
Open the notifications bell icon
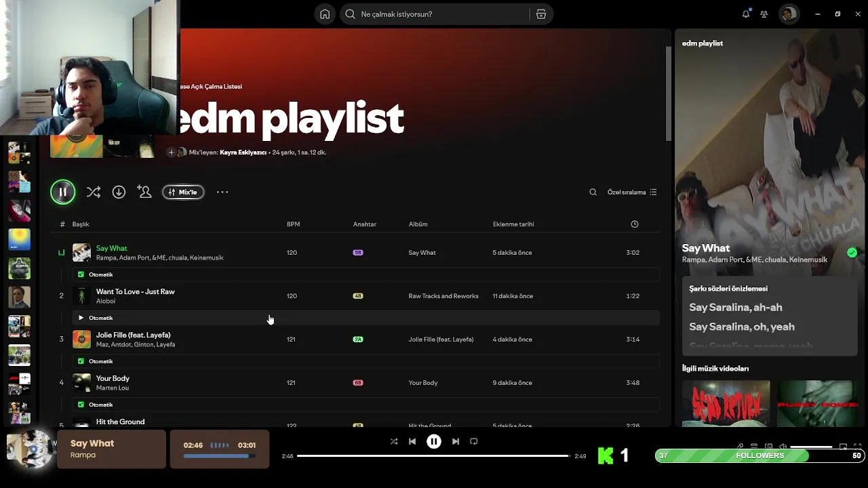point(746,14)
